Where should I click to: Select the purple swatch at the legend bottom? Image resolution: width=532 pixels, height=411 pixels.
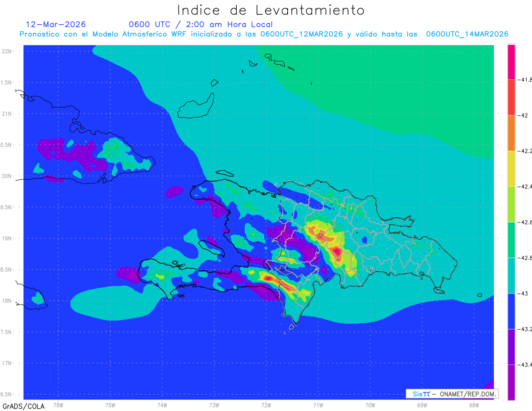point(511,382)
